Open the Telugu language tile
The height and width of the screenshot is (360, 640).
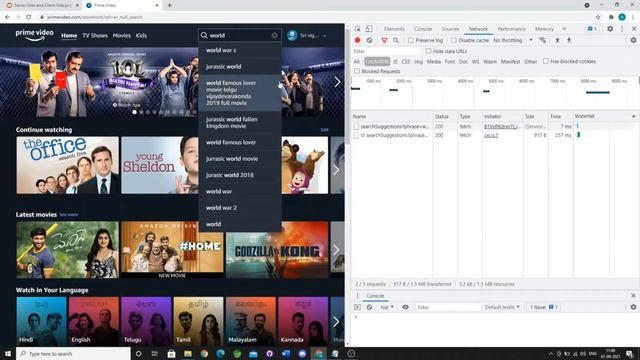click(x=146, y=322)
